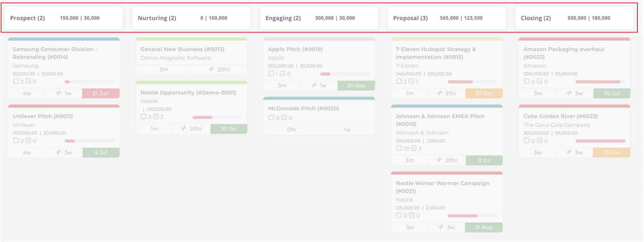Click the 30 Sep due date badge
This screenshot has height=242, width=644.
[356, 86]
